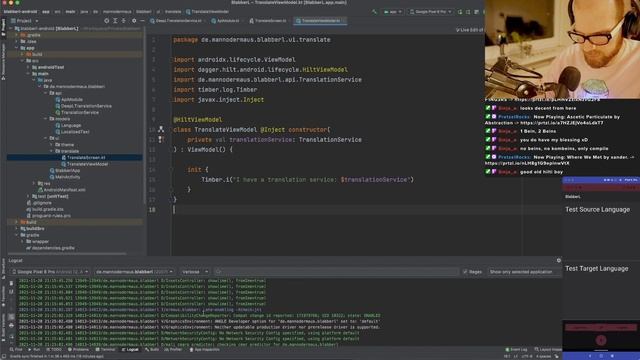Open the Problems tool window tab
This screenshot has height=360, width=640.
point(78,350)
